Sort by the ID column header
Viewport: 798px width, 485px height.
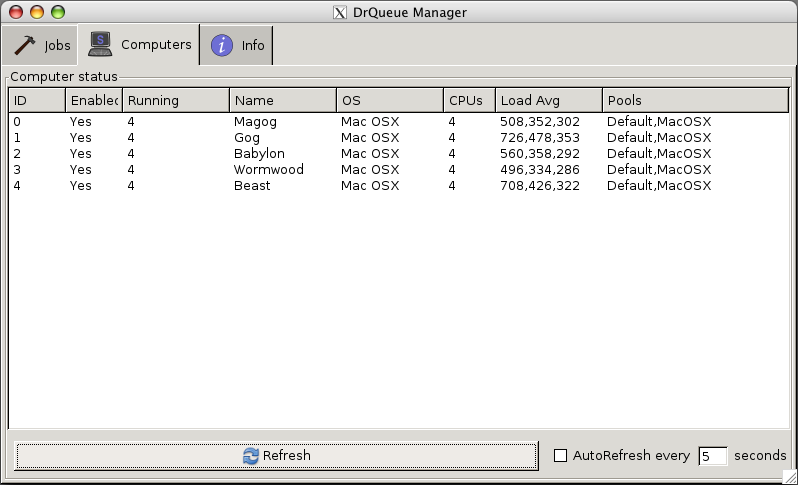click(x=37, y=100)
